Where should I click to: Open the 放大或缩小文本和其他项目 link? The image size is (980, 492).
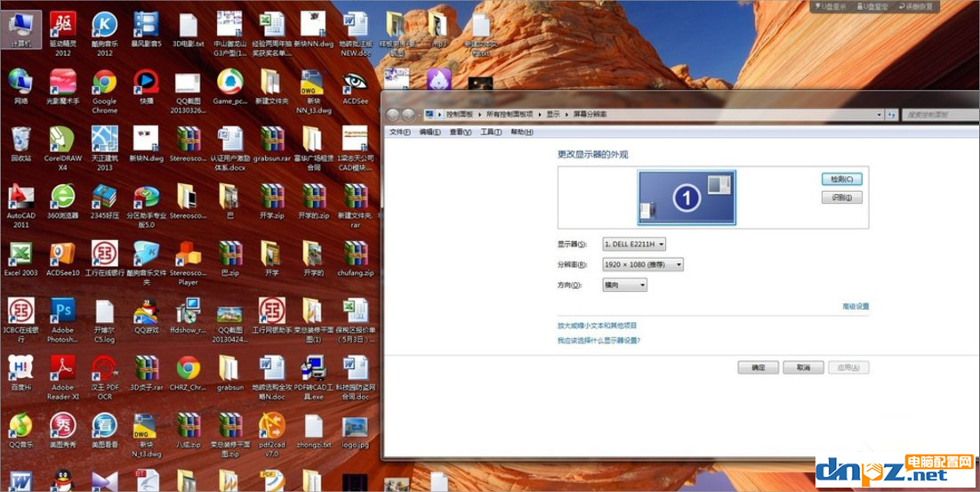coord(597,326)
